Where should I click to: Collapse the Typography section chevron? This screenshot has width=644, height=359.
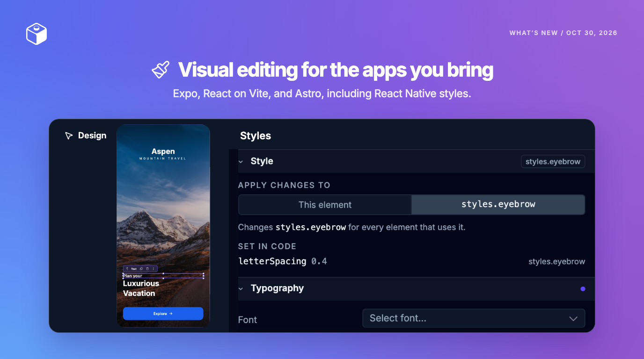pyautogui.click(x=241, y=288)
